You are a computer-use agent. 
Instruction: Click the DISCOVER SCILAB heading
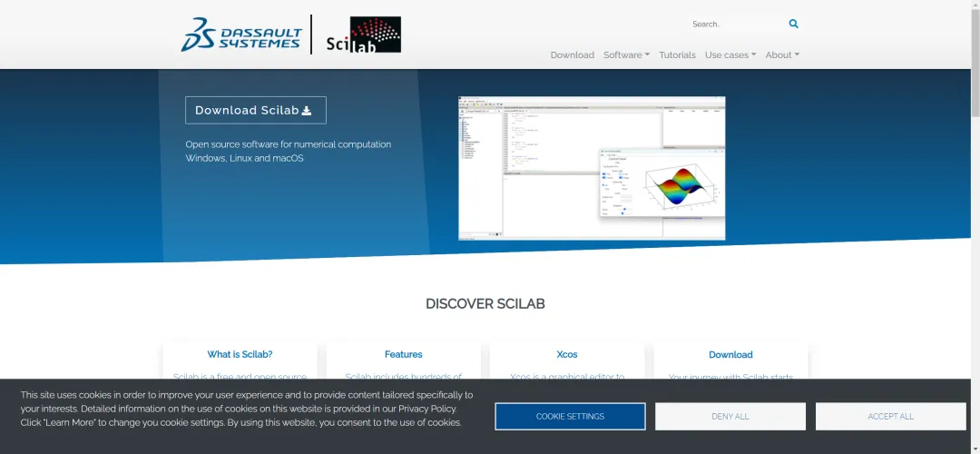tap(485, 304)
